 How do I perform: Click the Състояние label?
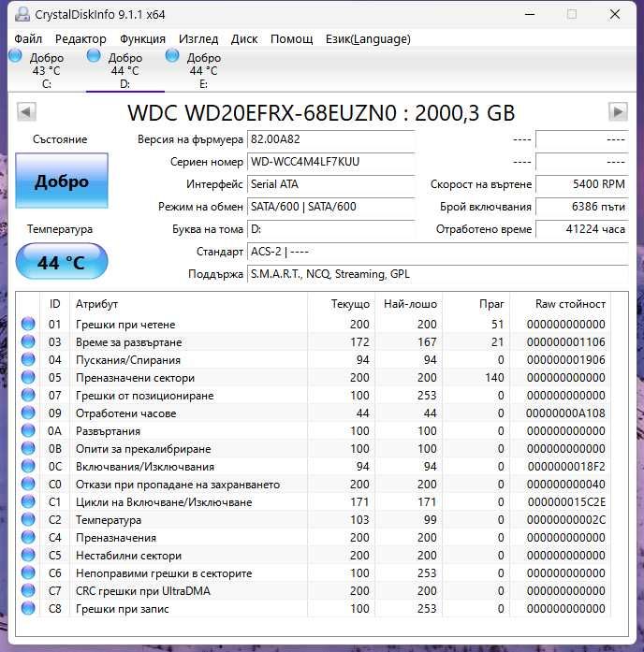[60, 139]
